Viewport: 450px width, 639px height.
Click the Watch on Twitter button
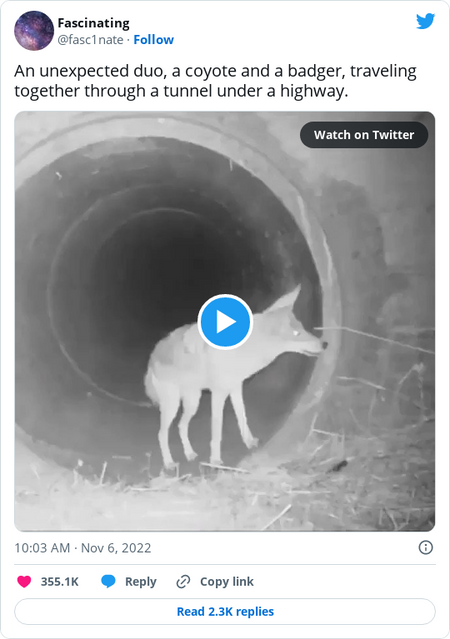pos(364,135)
